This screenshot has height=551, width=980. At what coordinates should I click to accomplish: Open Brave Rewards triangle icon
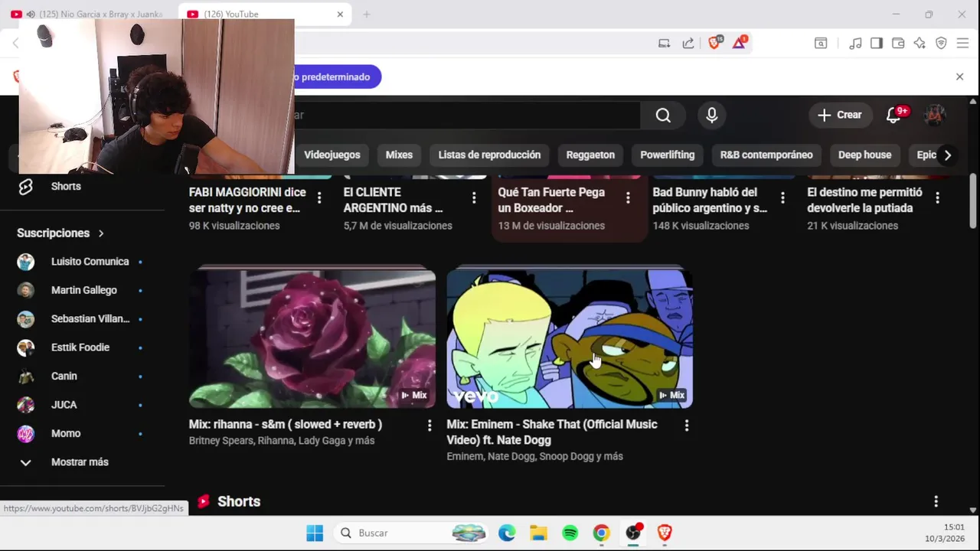(x=740, y=43)
